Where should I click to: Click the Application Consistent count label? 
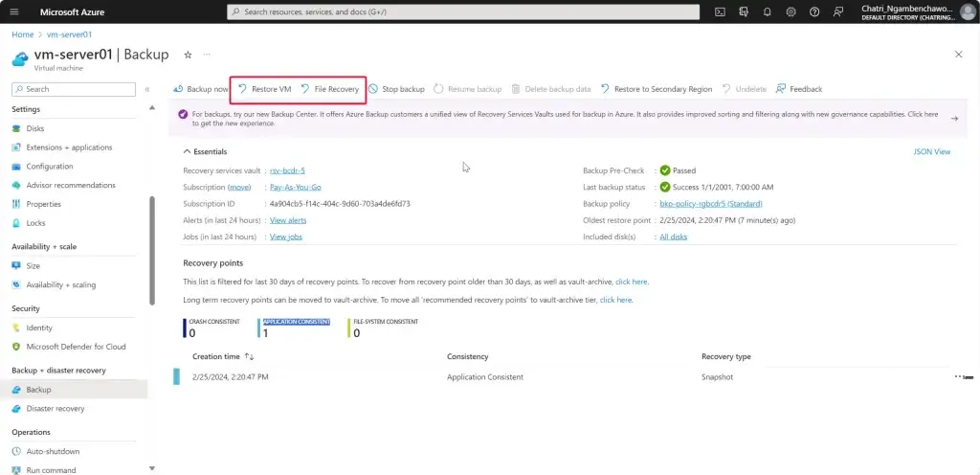point(297,321)
